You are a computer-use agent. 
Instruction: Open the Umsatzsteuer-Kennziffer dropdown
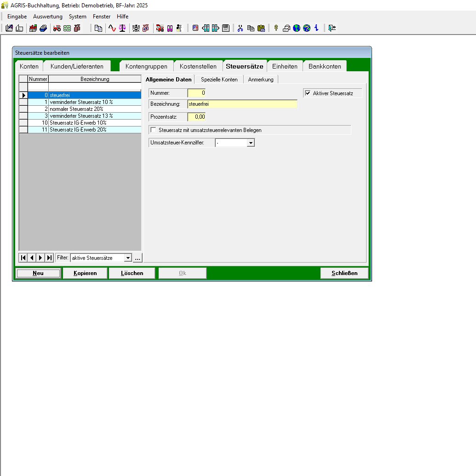251,143
